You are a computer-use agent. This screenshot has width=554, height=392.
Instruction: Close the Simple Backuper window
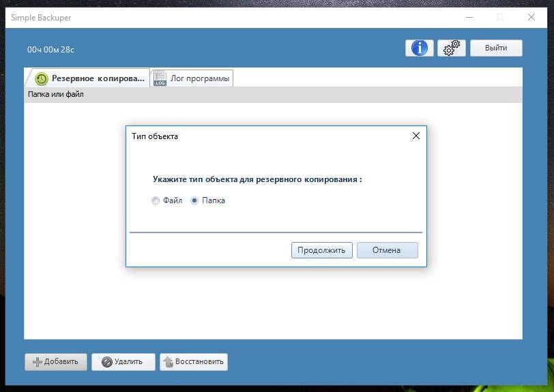click(531, 17)
